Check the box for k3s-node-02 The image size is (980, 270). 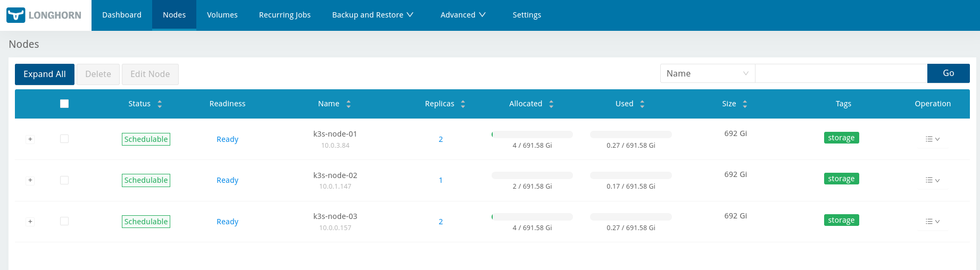[64, 180]
